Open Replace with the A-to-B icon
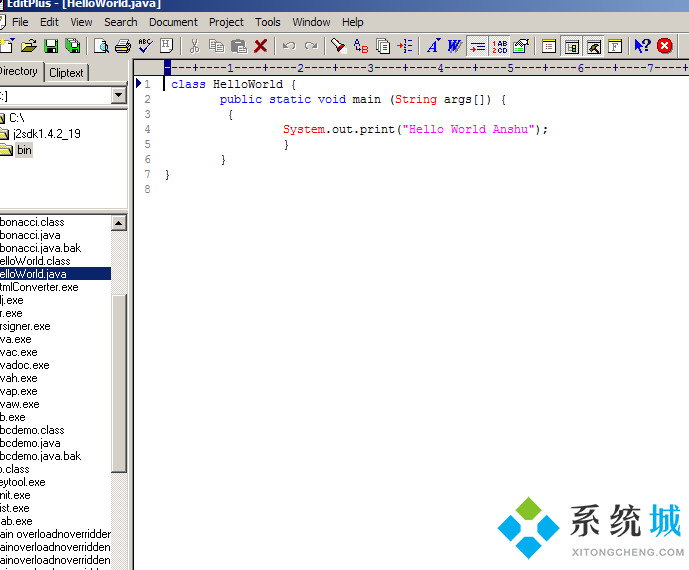The image size is (689, 570). pos(361,46)
